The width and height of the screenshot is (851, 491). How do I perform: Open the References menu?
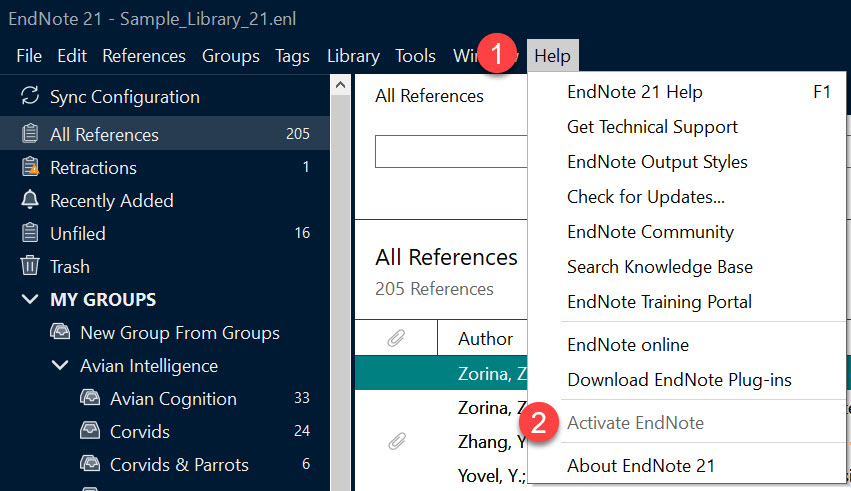point(144,56)
